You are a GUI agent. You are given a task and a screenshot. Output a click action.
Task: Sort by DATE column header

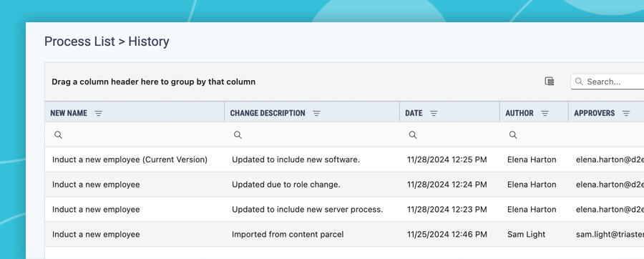pyautogui.click(x=414, y=113)
